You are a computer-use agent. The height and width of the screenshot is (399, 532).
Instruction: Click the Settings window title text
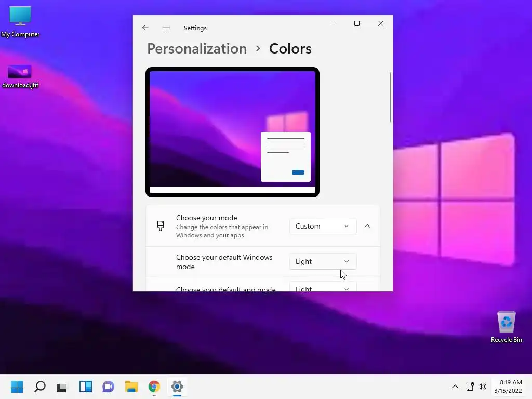pyautogui.click(x=195, y=28)
